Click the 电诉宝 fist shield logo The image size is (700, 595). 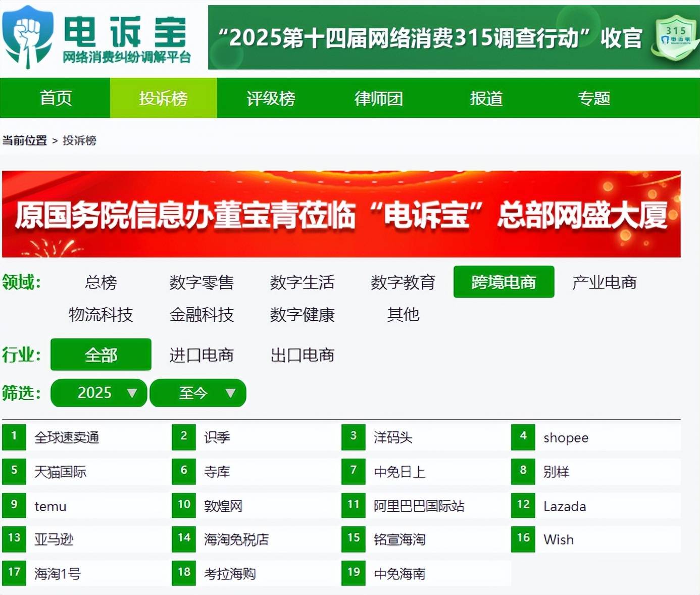click(28, 37)
